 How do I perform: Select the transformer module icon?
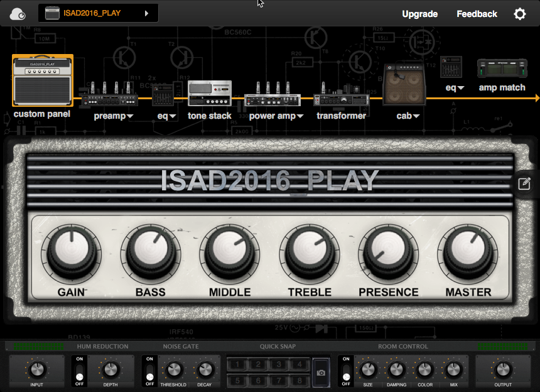341,99
